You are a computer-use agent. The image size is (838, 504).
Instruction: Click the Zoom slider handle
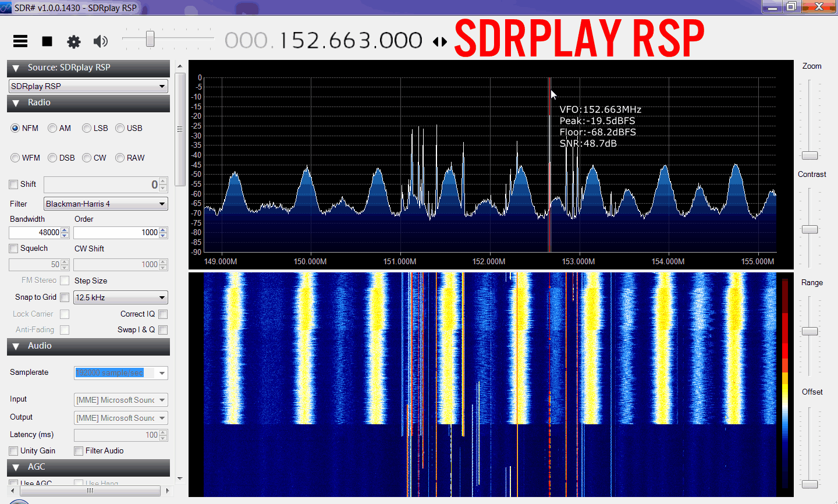point(810,155)
